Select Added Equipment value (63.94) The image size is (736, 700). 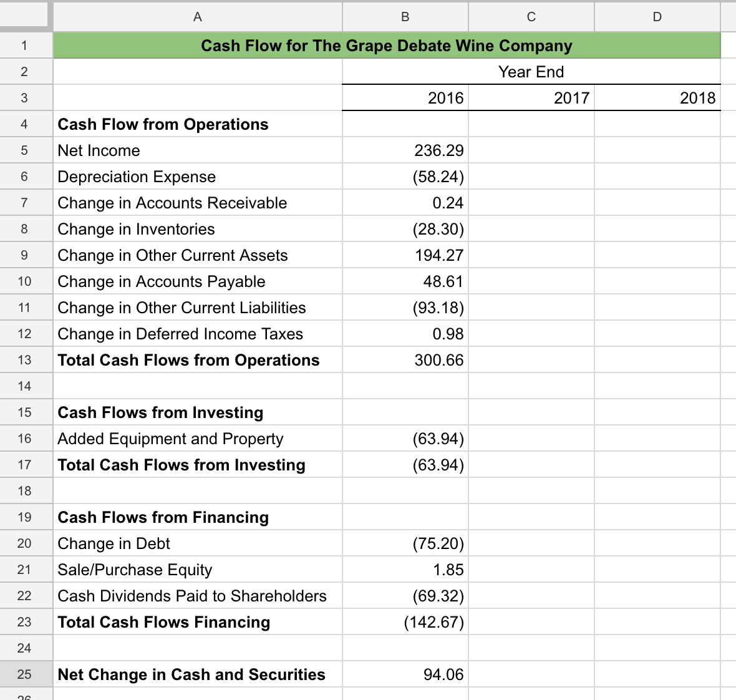[405, 439]
